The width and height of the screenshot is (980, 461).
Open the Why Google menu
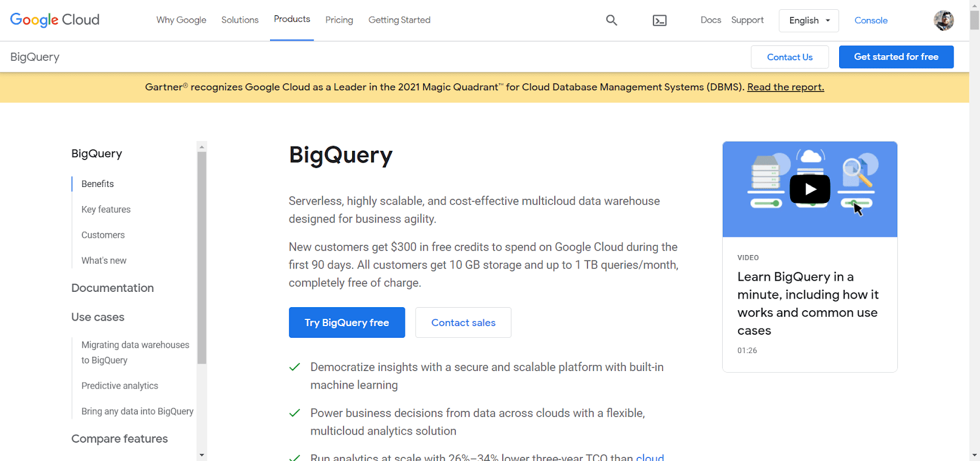pos(181,20)
